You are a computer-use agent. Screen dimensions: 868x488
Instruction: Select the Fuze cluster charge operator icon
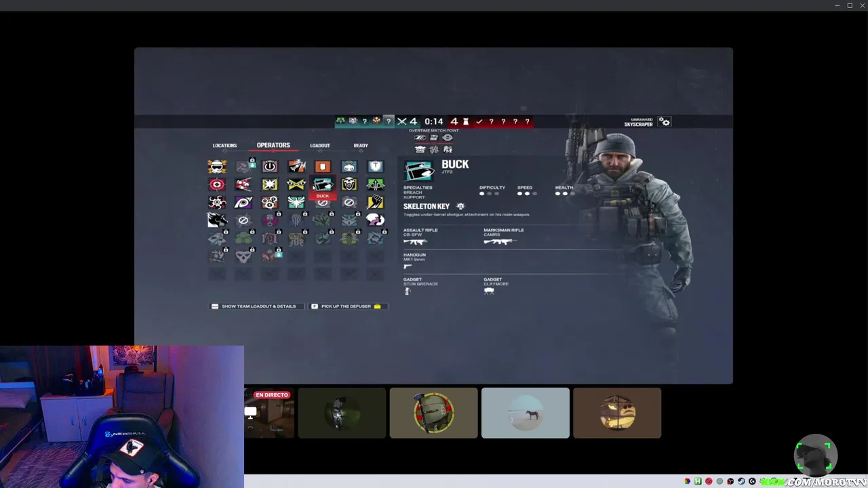point(243,184)
